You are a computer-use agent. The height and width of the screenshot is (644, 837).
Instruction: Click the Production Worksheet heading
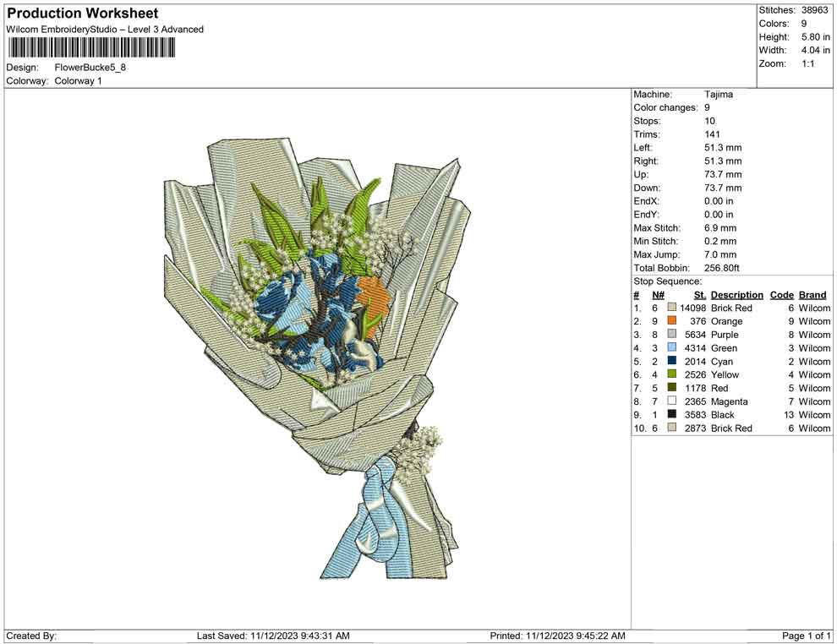pos(83,14)
